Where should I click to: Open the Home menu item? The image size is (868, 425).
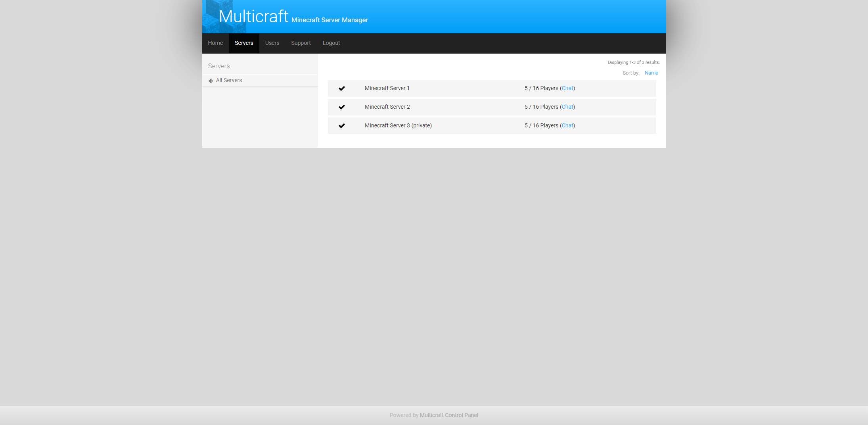(215, 43)
